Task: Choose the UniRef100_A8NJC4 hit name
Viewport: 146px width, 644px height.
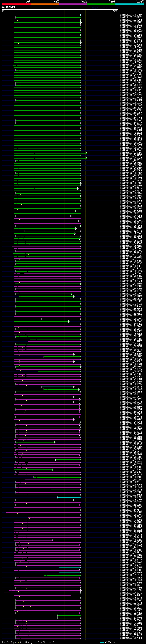Action: point(131,100)
